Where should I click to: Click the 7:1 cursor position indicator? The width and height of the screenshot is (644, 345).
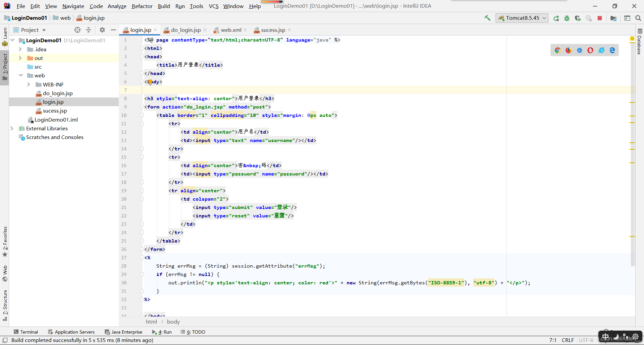point(553,340)
